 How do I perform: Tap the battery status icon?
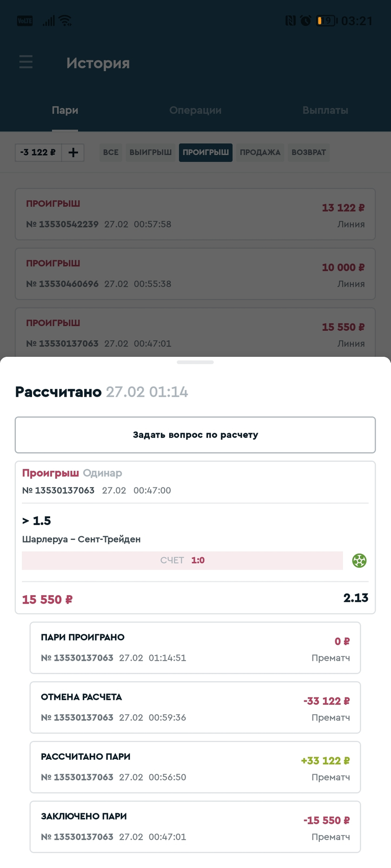click(326, 20)
